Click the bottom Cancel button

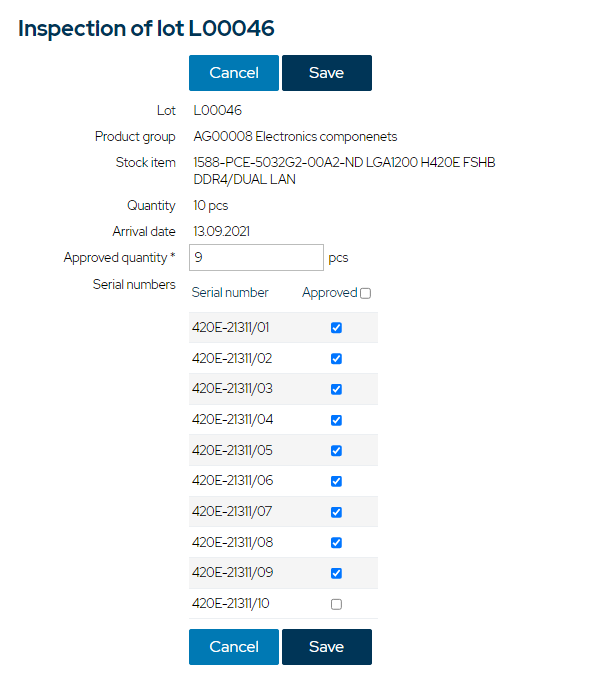coord(234,647)
